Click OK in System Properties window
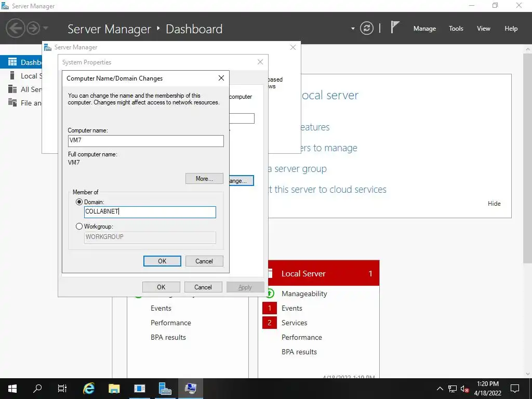 (x=161, y=287)
